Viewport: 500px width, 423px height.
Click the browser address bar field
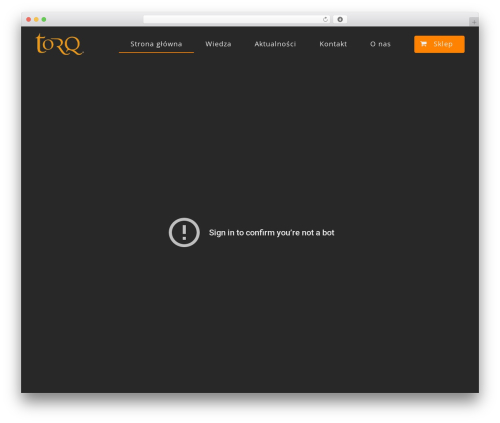[237, 19]
